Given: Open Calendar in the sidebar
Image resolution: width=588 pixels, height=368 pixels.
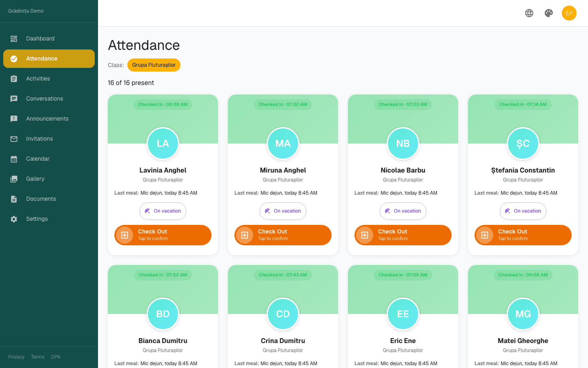Looking at the screenshot, I should tap(49, 159).
